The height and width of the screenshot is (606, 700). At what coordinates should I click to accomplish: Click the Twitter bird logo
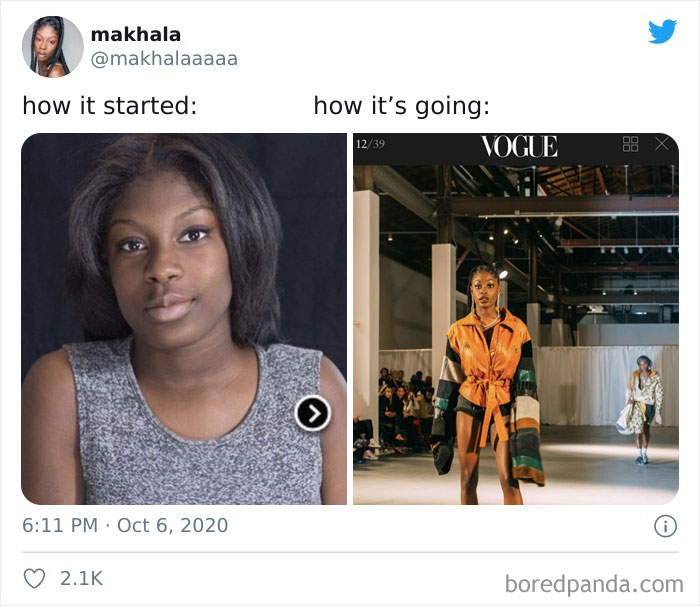click(662, 31)
